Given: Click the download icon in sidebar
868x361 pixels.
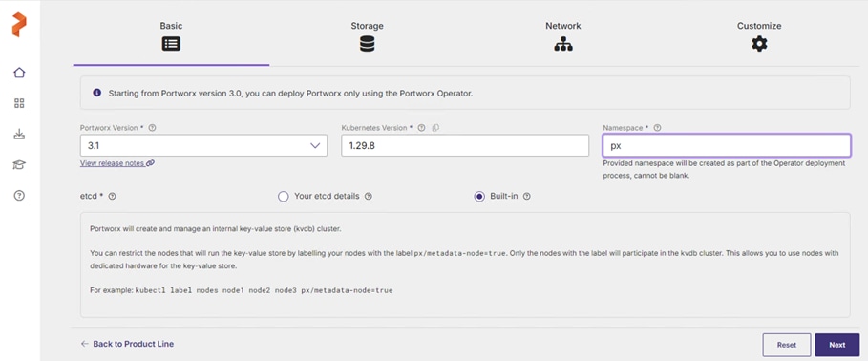Looking at the screenshot, I should pos(19,134).
